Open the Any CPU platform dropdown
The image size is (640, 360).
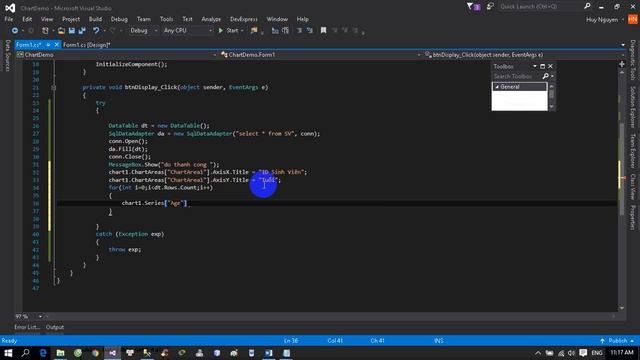[187, 31]
